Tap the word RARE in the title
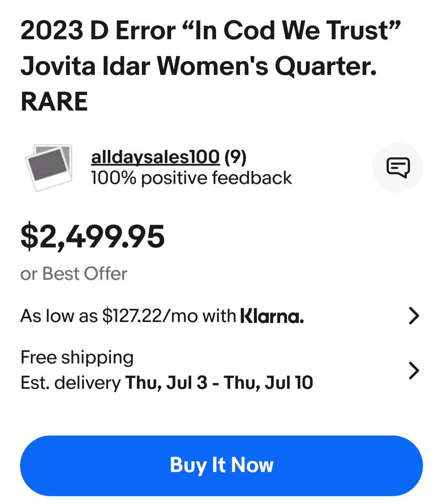Screen dimensions: 443x504 pyautogui.click(x=54, y=102)
